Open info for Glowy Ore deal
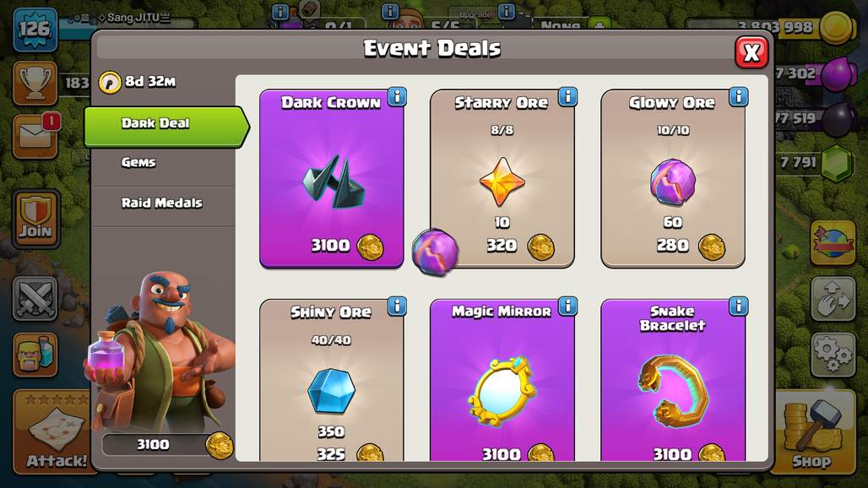The image size is (868, 488). (x=739, y=97)
